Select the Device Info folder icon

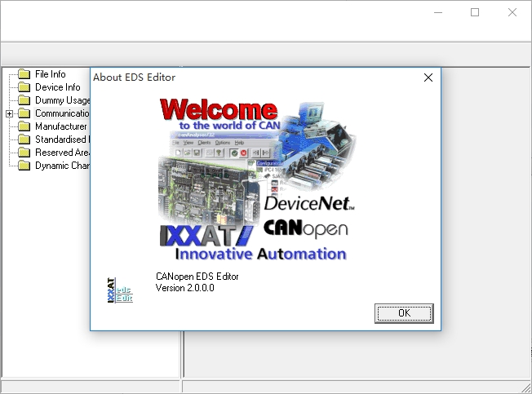(24, 87)
